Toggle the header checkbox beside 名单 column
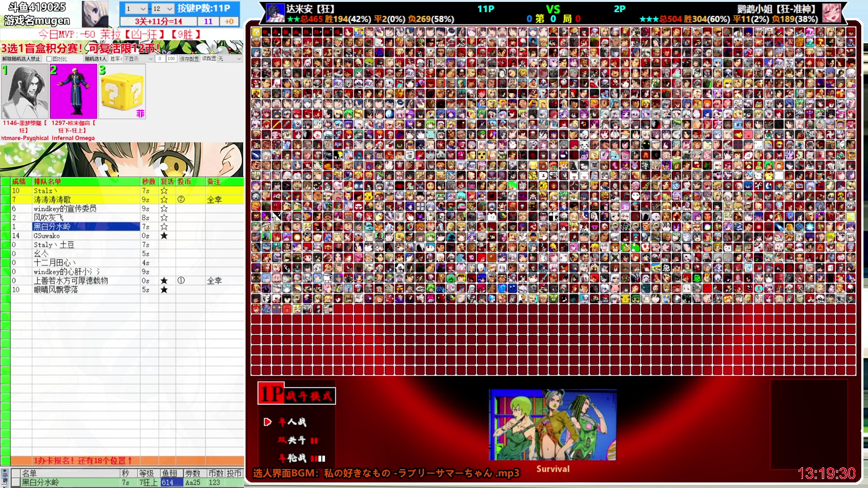Viewport: 868px width, 488px height. (16, 473)
